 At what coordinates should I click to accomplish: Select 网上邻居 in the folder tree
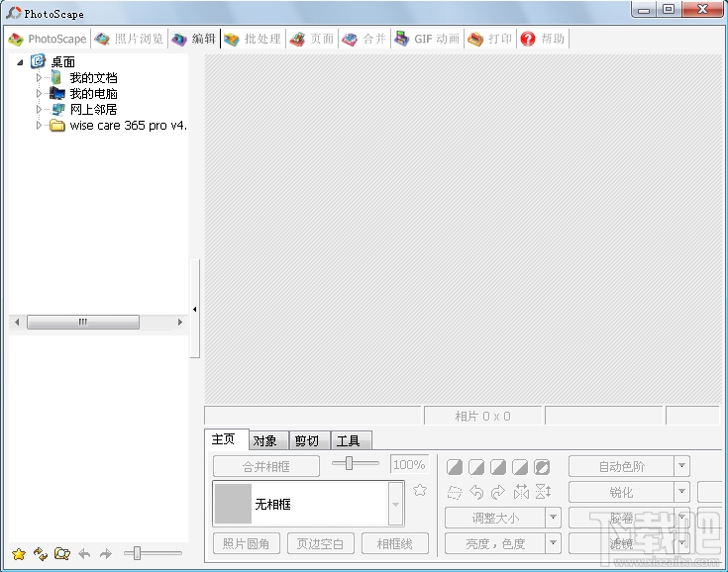93,110
